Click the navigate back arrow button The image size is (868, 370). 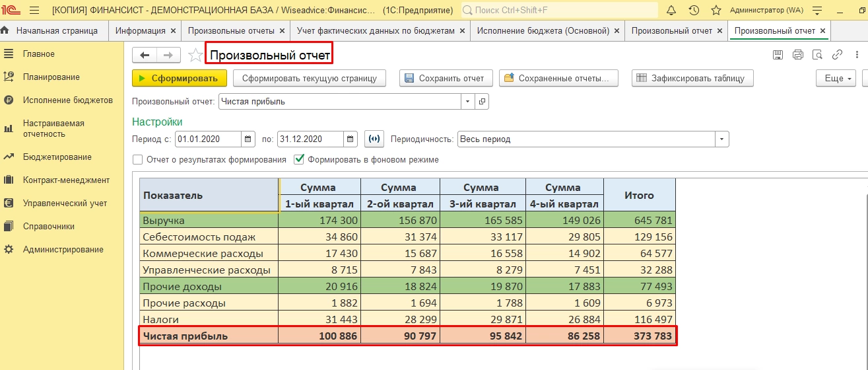pyautogui.click(x=145, y=55)
